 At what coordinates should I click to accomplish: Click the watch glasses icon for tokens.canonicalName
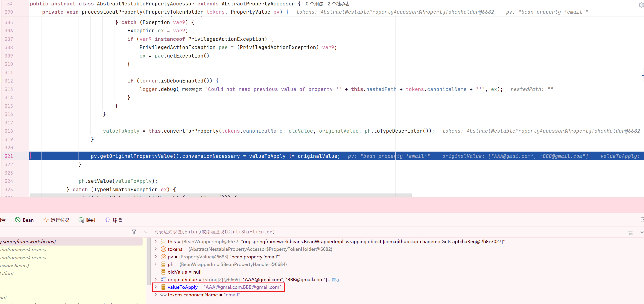coord(163,295)
